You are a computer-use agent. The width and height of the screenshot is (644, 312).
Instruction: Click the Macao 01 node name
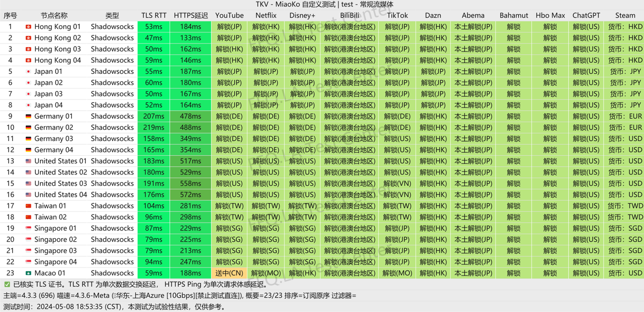click(50, 273)
